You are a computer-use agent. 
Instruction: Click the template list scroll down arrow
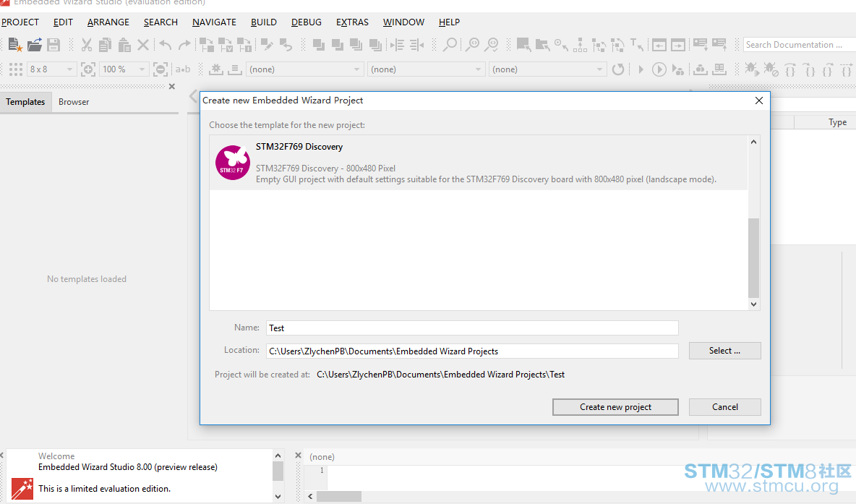point(753,304)
